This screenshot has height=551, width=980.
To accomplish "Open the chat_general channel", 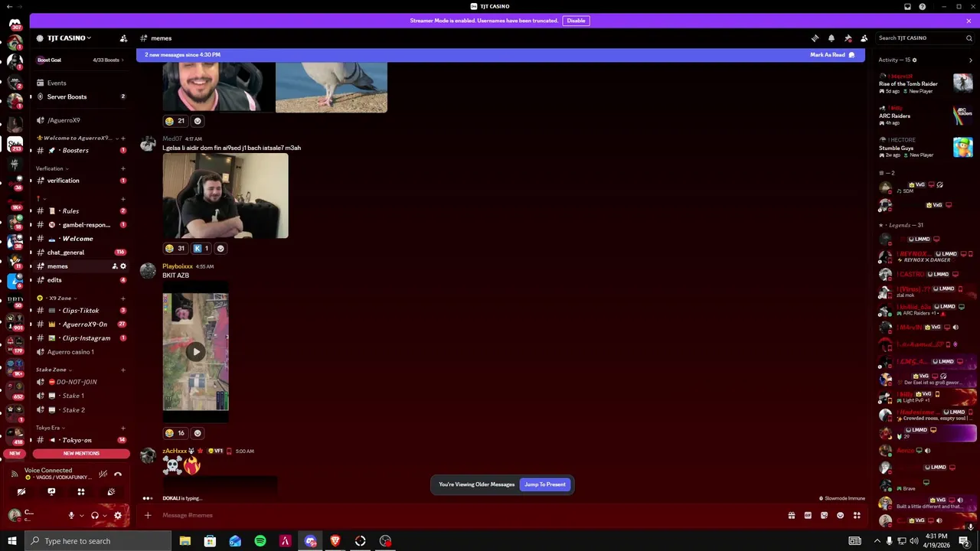I will click(x=80, y=253).
